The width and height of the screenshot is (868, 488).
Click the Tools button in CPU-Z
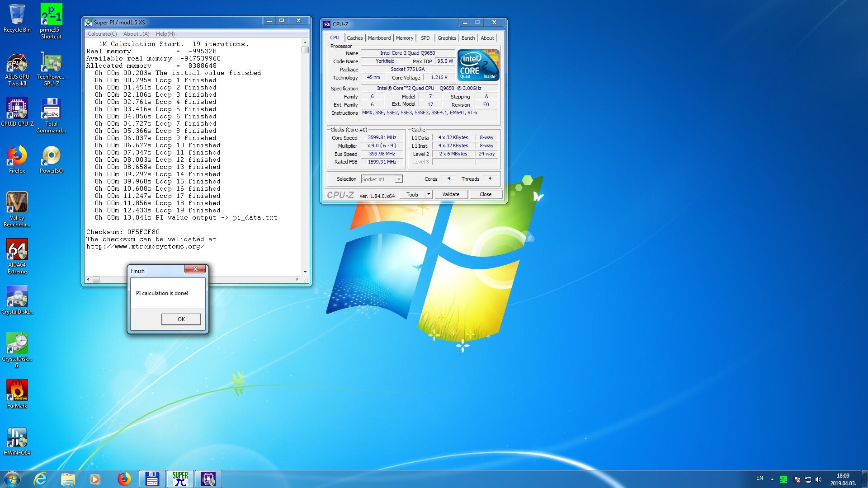[x=412, y=194]
